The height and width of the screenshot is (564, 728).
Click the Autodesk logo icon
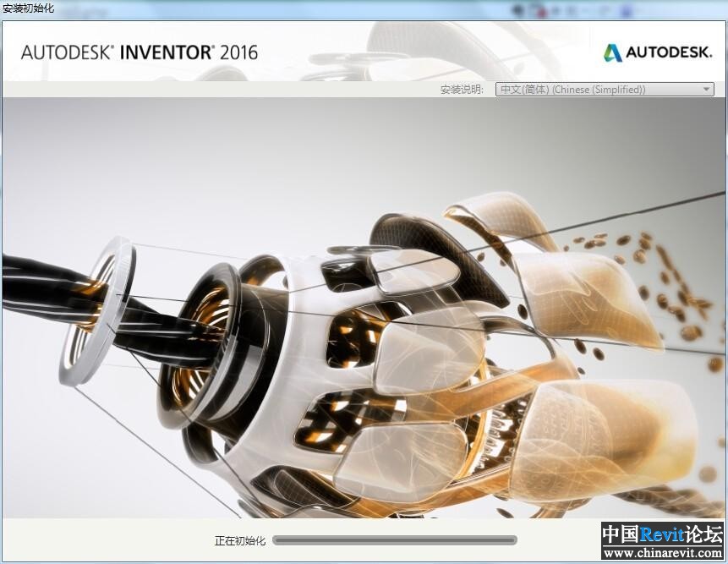point(613,52)
